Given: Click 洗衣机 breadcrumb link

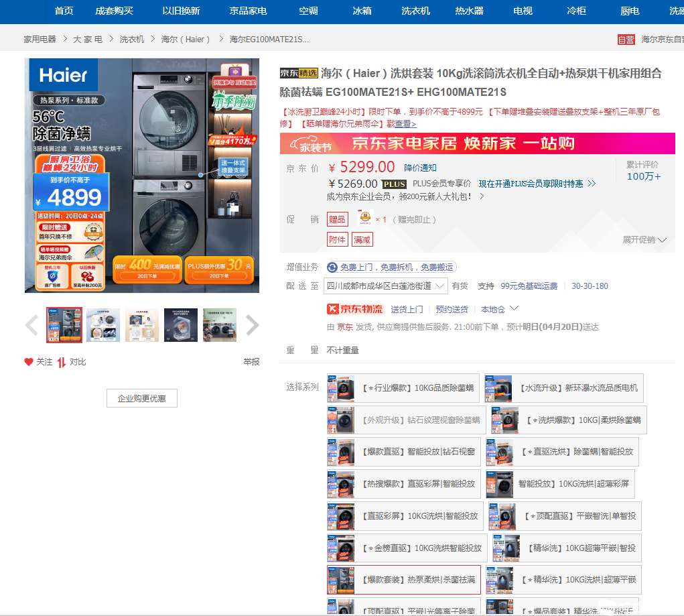Looking at the screenshot, I should (x=132, y=40).
